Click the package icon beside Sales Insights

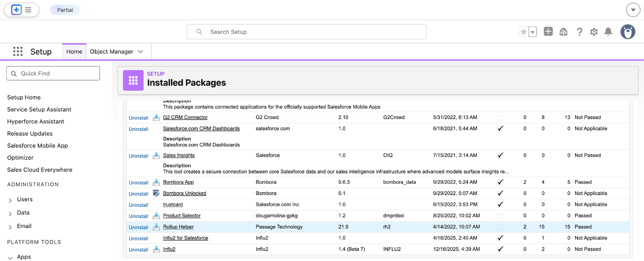[156, 155]
